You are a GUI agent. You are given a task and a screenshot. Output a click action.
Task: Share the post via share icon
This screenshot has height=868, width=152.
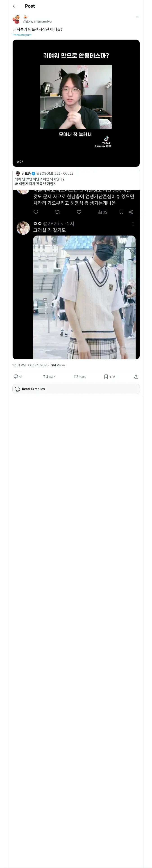pos(136,376)
